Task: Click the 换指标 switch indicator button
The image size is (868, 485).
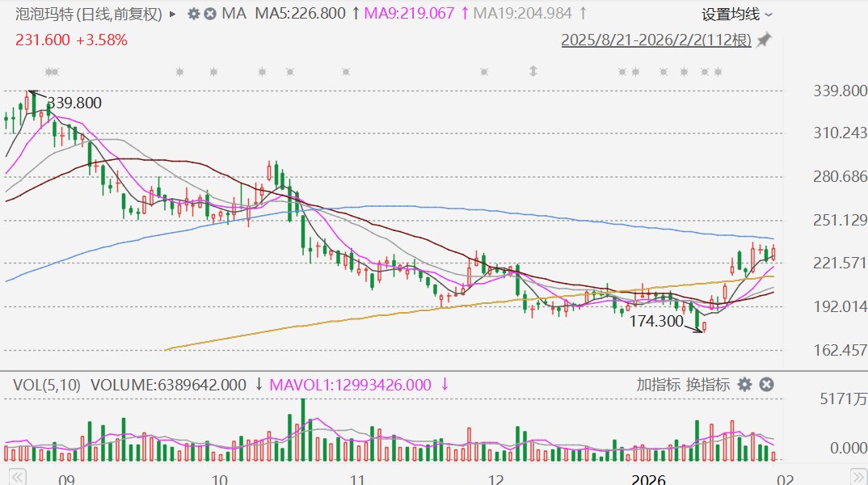Action: tap(707, 384)
